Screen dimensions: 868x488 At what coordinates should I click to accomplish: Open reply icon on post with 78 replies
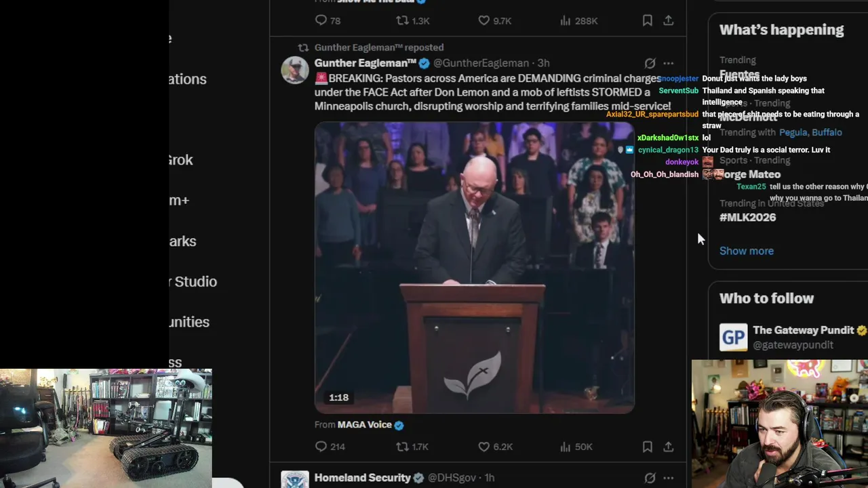tap(321, 20)
